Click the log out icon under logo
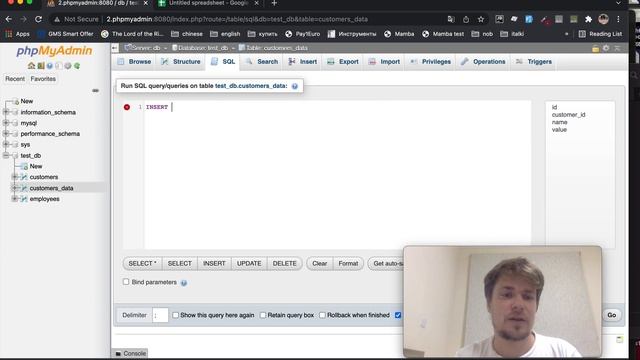 coord(41,66)
